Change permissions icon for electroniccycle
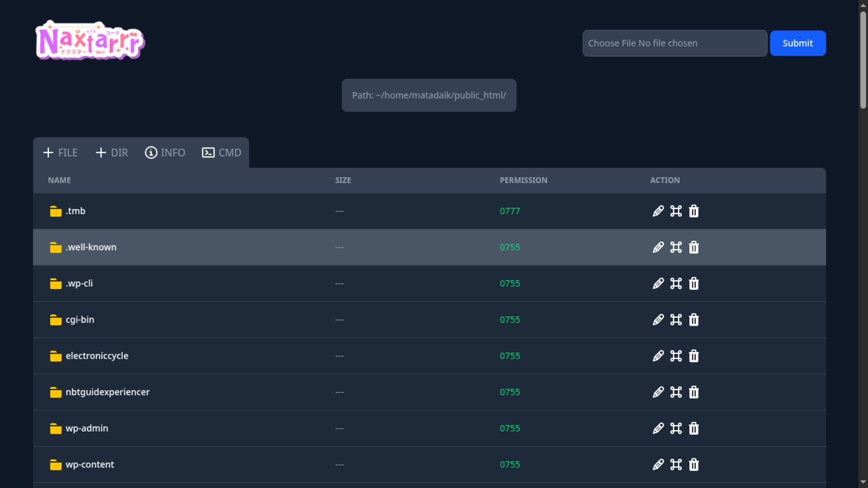The image size is (868, 488). click(x=676, y=356)
